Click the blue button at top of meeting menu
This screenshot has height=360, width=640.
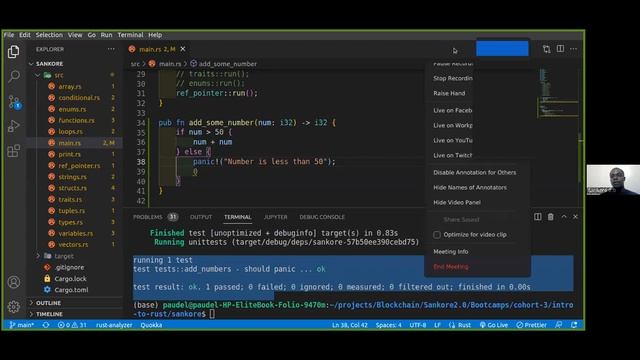pos(502,49)
